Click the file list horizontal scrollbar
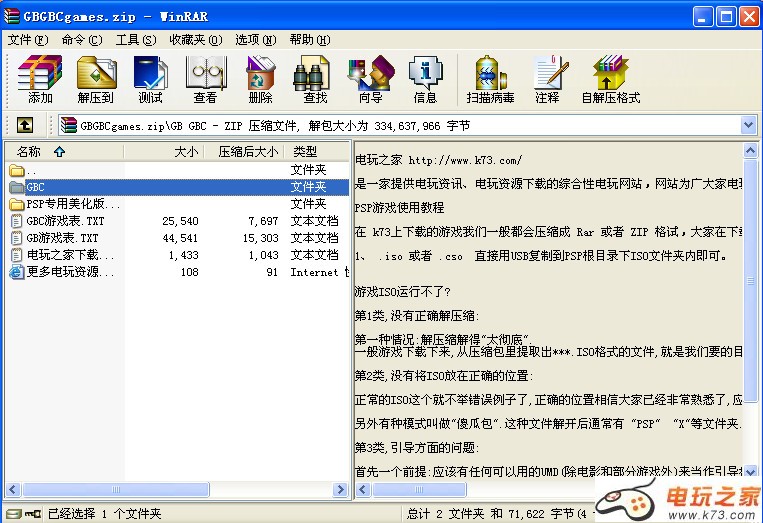Screen dimensions: 763x523 (x=177, y=489)
